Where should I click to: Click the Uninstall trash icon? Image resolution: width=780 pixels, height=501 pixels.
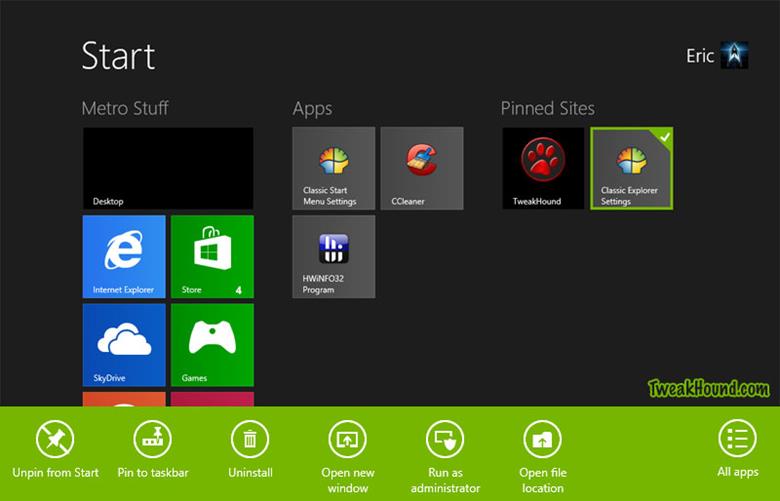250,439
